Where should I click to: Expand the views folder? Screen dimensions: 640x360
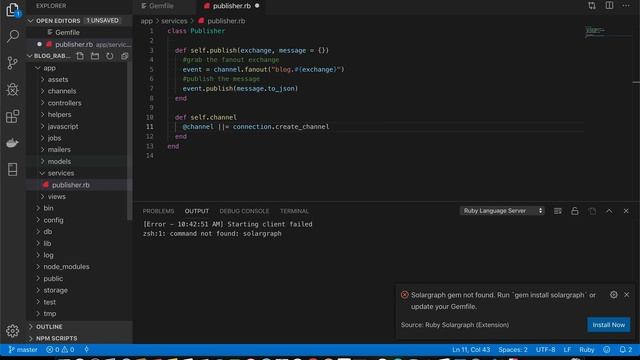(80, 197)
